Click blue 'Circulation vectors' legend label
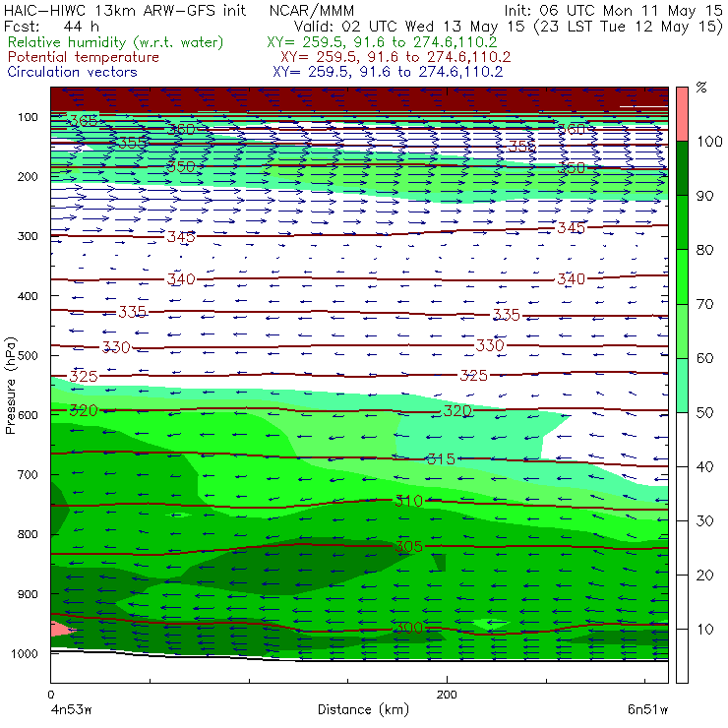Screen dimensions: 728x728 (x=72, y=72)
